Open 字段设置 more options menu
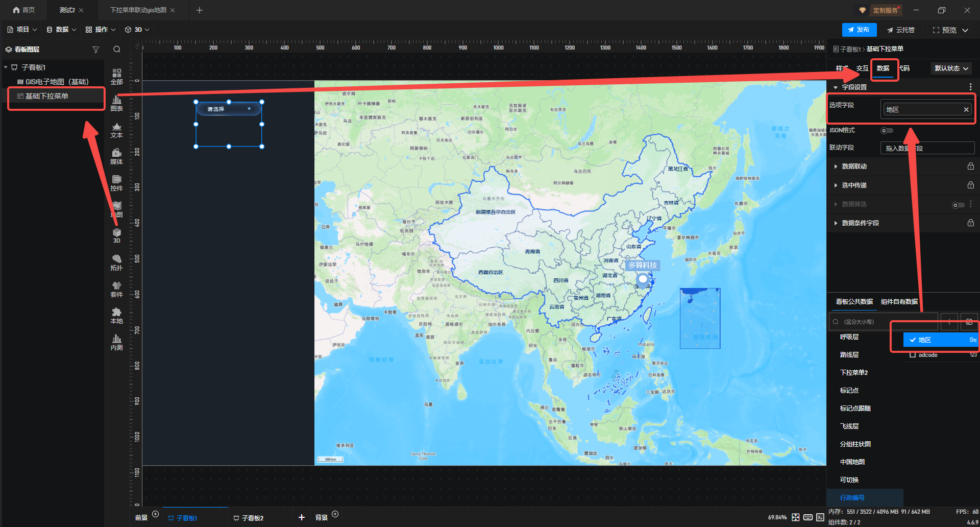The width and height of the screenshot is (980, 527). tap(970, 87)
